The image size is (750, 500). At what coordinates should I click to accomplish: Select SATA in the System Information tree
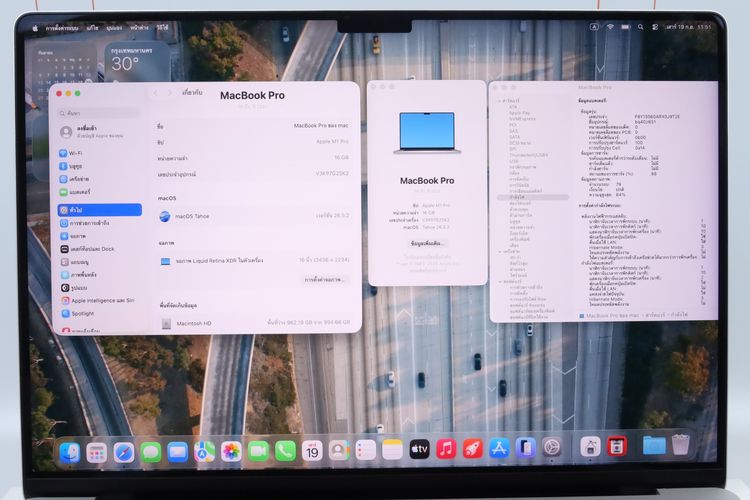point(514,137)
